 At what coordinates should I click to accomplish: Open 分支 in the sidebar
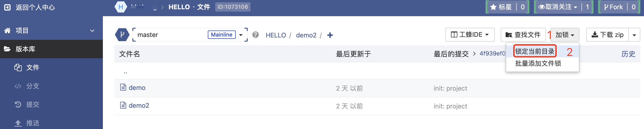(x=33, y=86)
